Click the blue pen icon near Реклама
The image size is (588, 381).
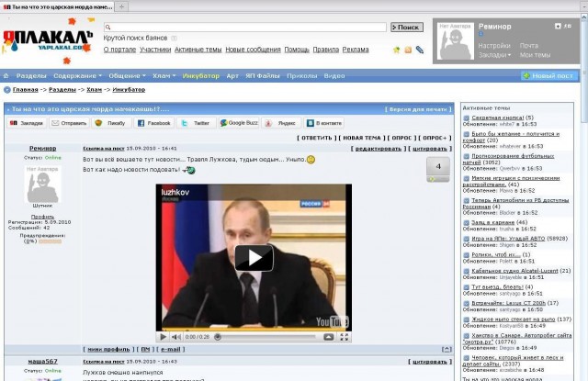click(420, 50)
